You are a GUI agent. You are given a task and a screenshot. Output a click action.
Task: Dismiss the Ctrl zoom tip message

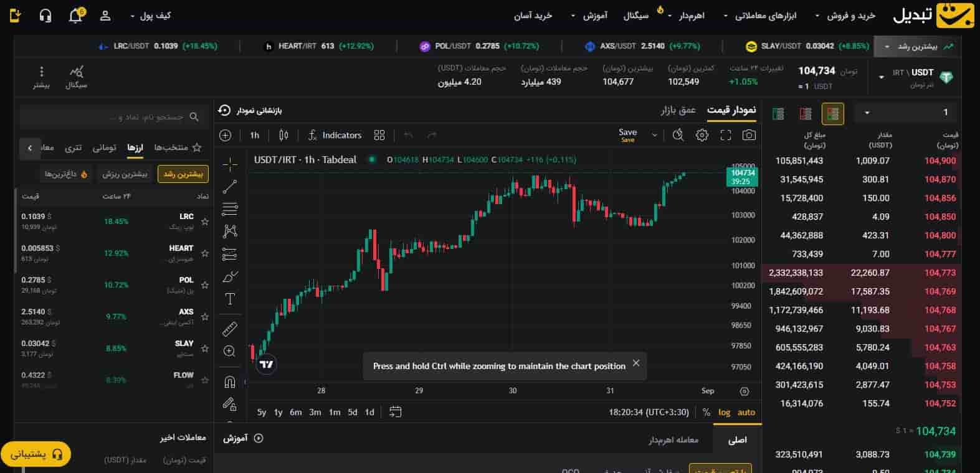[636, 363]
